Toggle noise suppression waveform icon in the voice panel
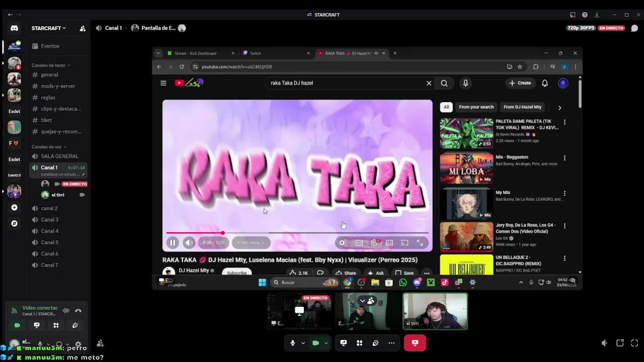Screen dimensions: 644x362 click(66, 311)
